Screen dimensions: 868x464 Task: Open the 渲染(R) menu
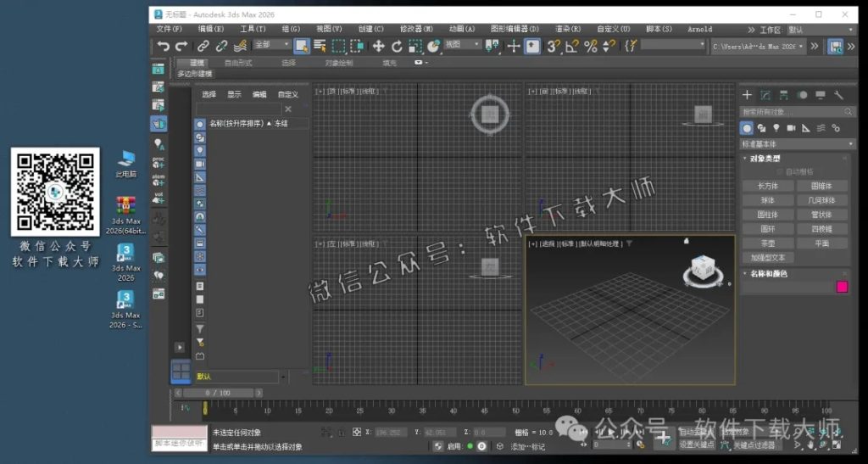coord(568,30)
